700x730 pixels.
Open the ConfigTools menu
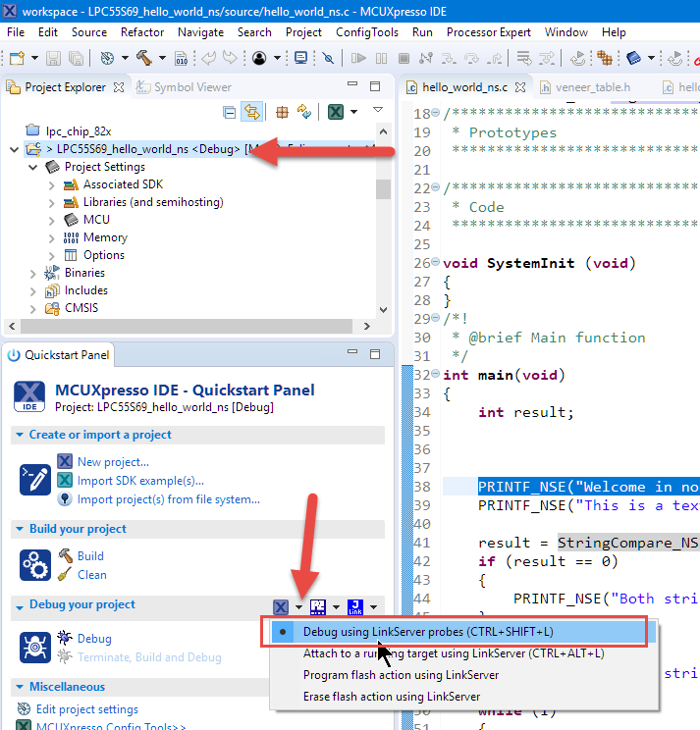point(367,31)
